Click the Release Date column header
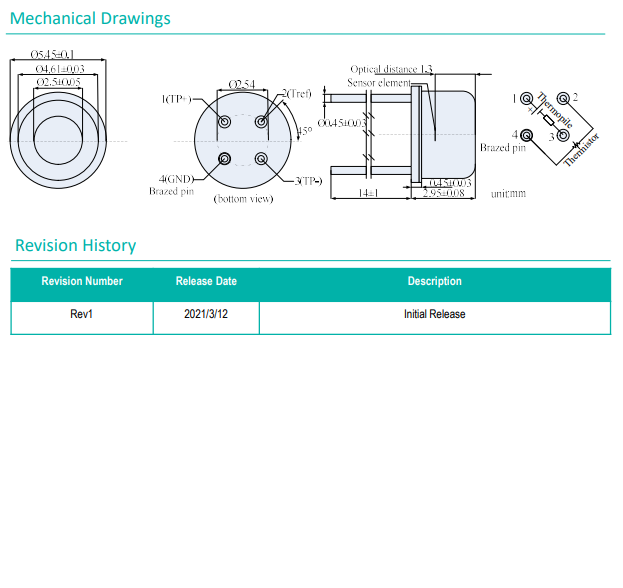The height and width of the screenshot is (588, 623). coord(206,282)
